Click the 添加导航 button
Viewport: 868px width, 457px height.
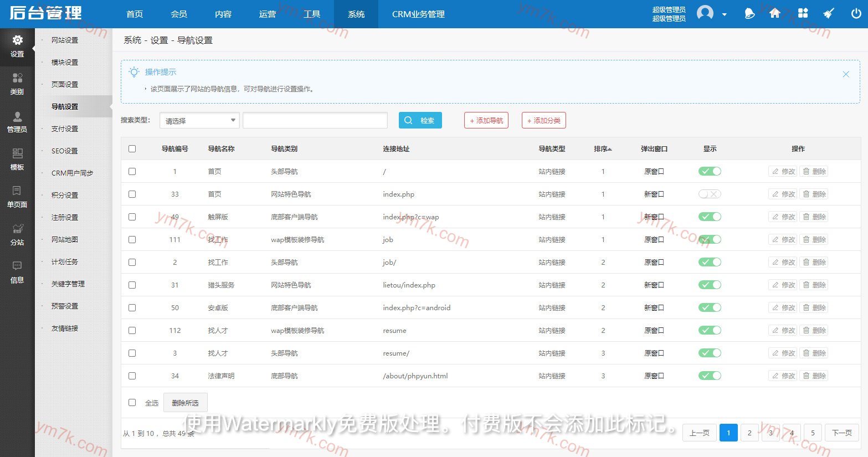(x=486, y=120)
